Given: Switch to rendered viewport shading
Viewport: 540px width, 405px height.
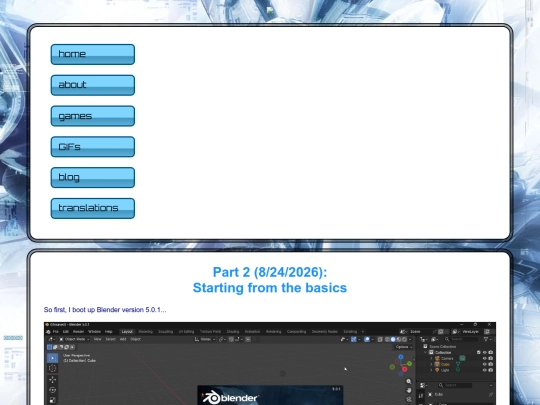Looking at the screenshot, I should [404, 339].
